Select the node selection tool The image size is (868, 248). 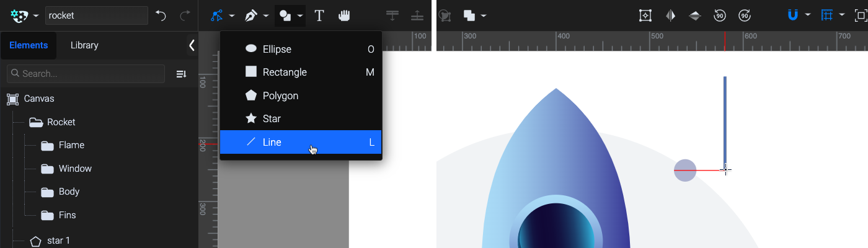216,15
